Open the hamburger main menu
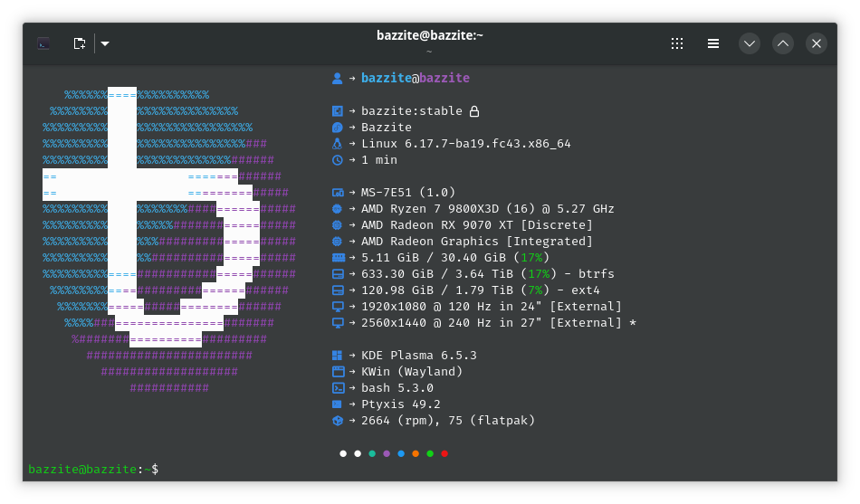 pos(713,43)
